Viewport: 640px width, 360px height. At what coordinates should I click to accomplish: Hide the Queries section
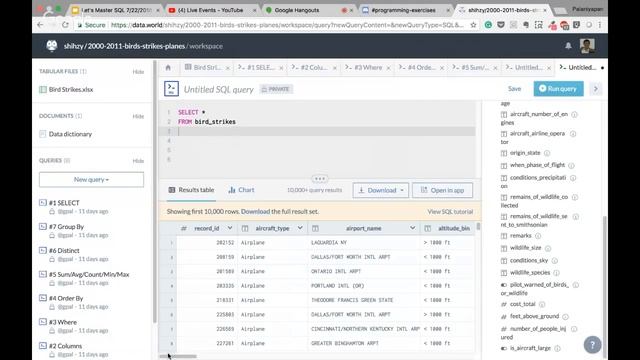[138, 160]
